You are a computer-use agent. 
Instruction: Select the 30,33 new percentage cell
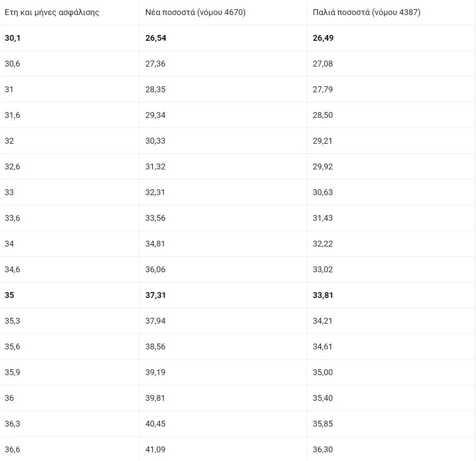[x=156, y=141]
